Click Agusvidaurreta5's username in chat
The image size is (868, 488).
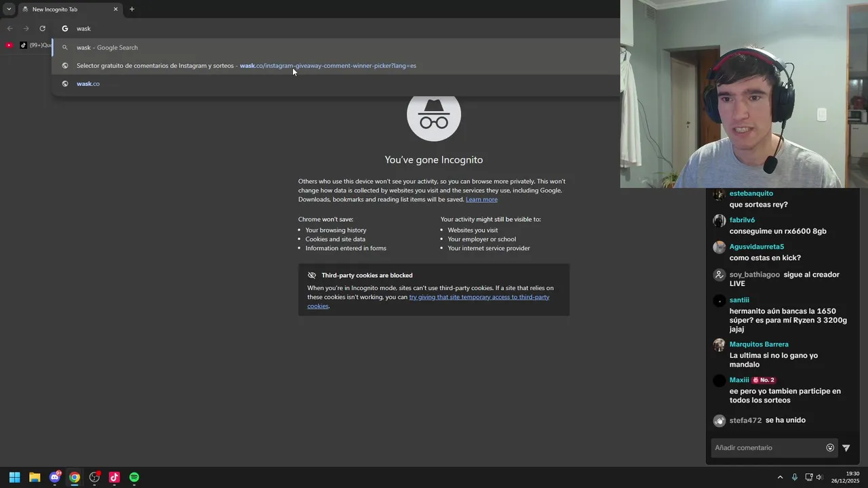(x=757, y=247)
